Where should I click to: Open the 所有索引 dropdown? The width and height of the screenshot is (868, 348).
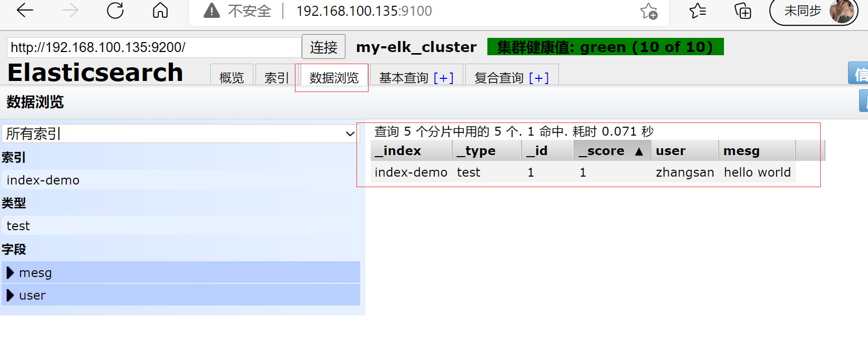coord(180,134)
